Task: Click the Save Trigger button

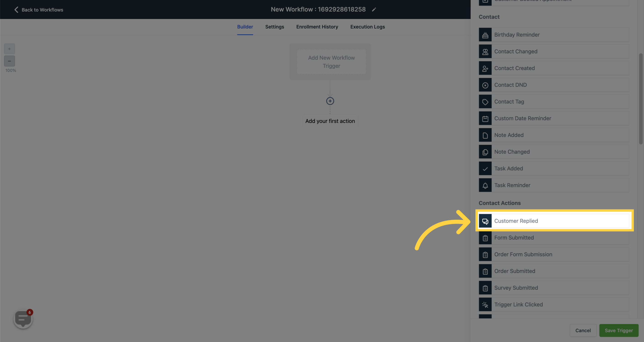Action: 618,330
